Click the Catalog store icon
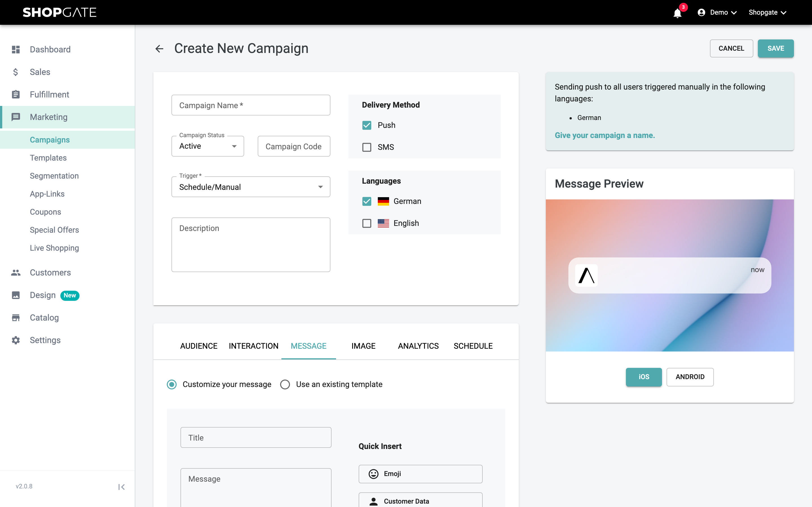 click(x=16, y=317)
